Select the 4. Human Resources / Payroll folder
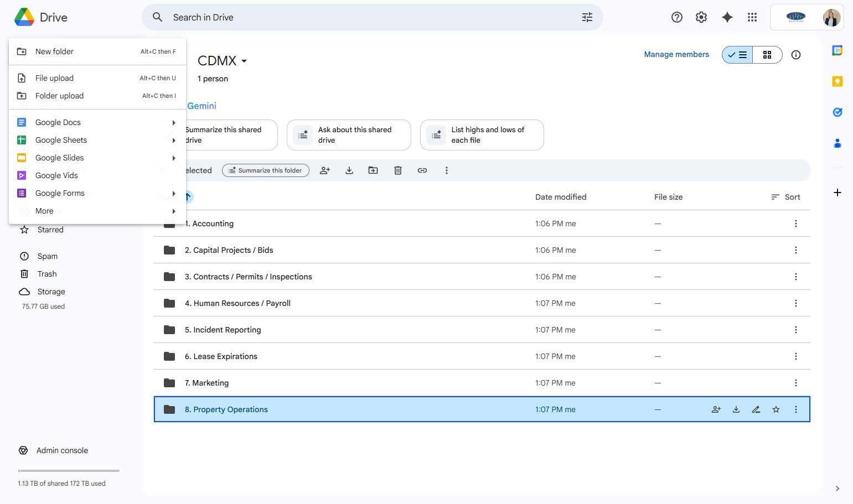 point(482,303)
